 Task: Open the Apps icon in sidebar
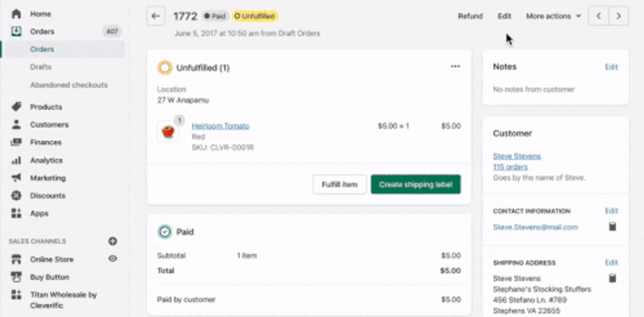[x=16, y=213]
